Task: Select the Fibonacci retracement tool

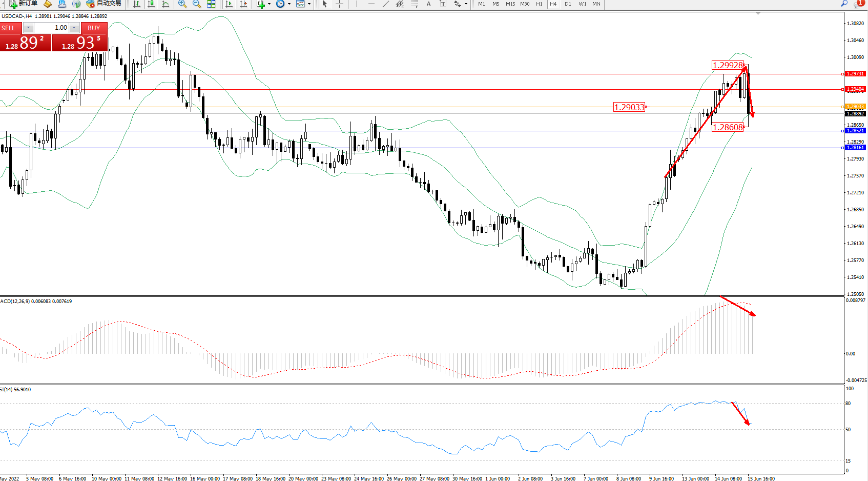Action: (415, 4)
